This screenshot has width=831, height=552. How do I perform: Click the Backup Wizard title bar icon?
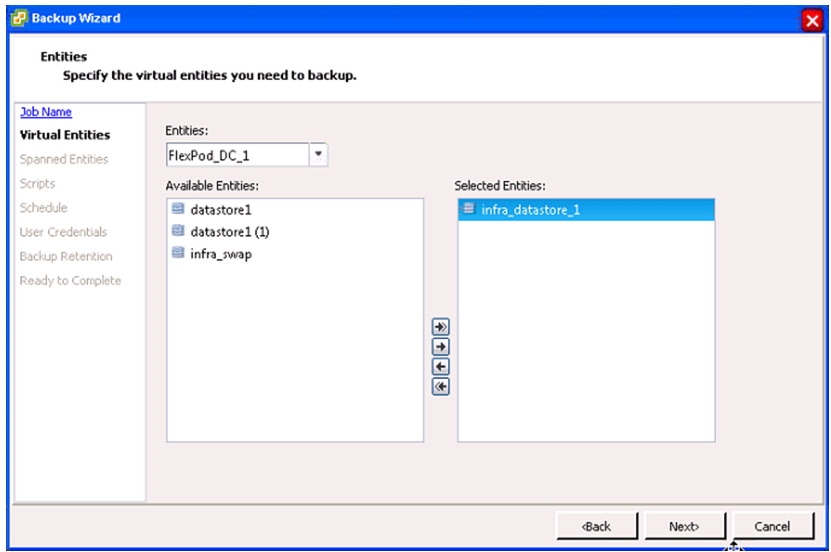(19, 18)
